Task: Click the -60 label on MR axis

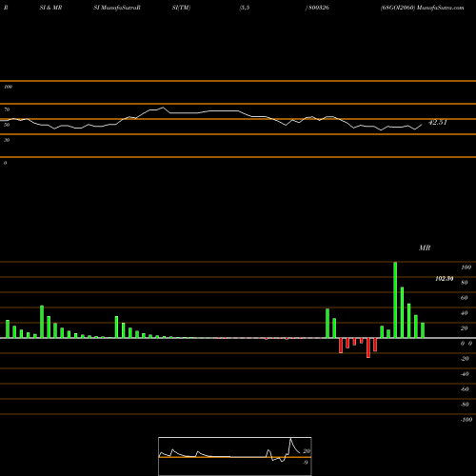Action: tap(465, 389)
